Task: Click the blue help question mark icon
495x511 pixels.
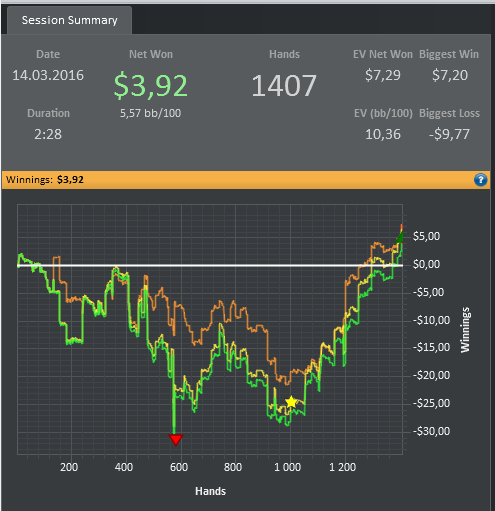Action: tap(480, 180)
